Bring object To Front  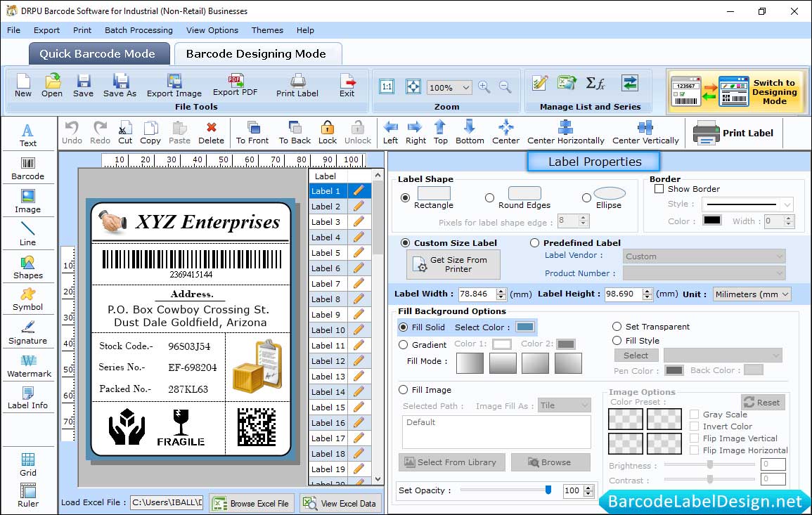pos(252,133)
